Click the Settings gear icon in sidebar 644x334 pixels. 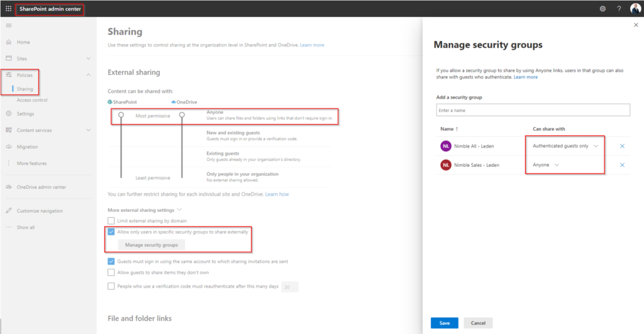click(x=9, y=113)
